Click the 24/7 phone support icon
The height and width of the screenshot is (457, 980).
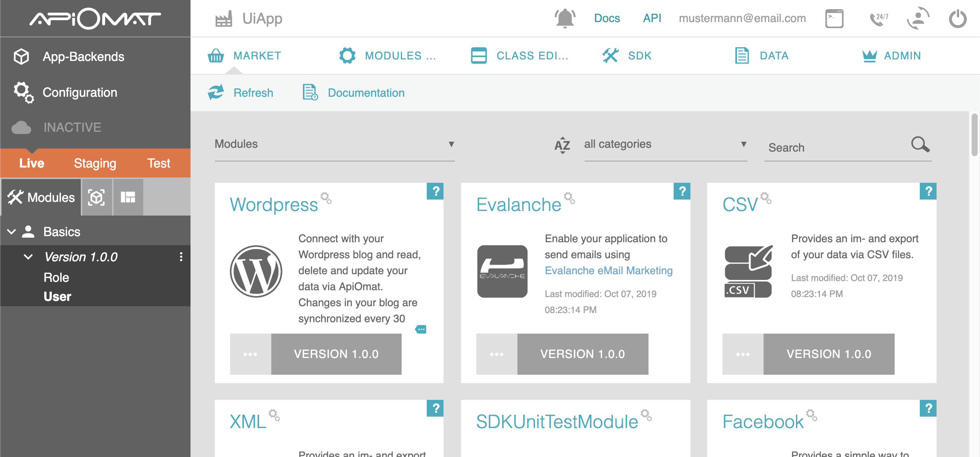pos(879,19)
